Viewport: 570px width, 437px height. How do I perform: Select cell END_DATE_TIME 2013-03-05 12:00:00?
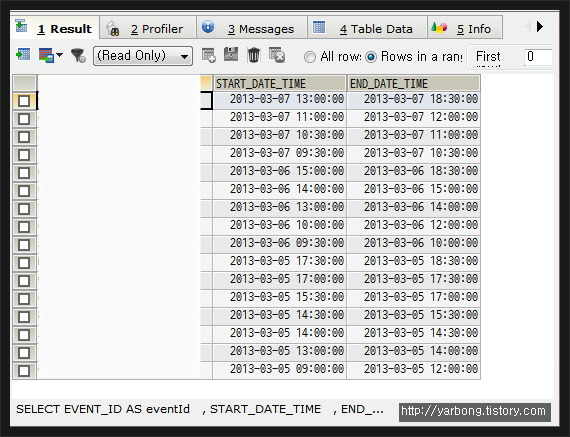[x=414, y=370]
